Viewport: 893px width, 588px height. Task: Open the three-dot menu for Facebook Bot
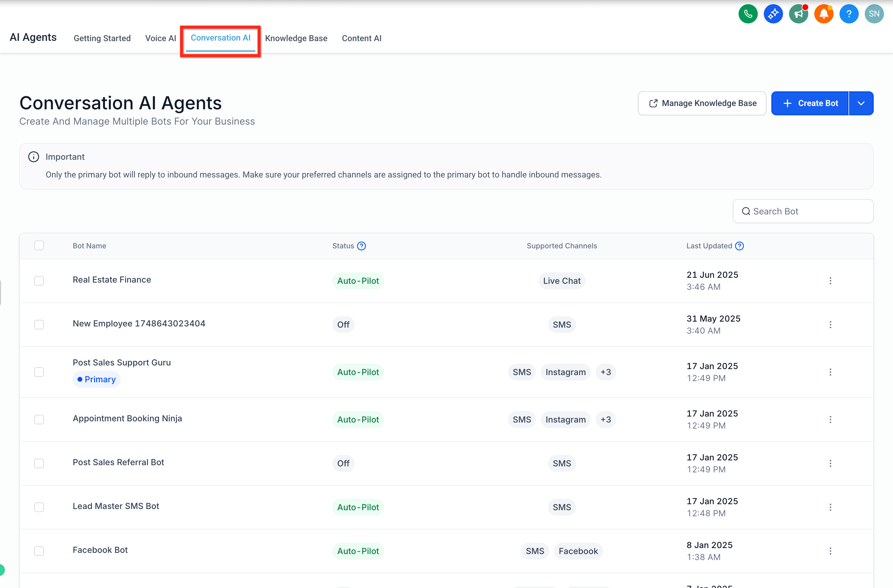[x=830, y=551]
